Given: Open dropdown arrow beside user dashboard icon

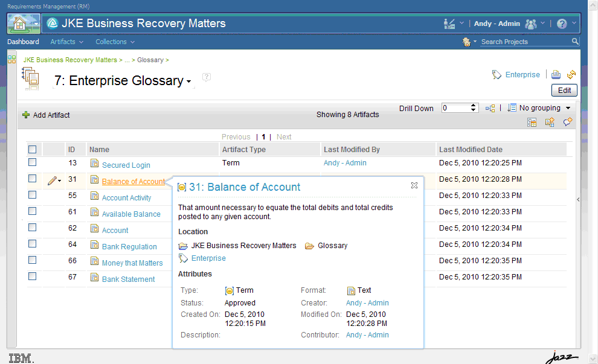Looking at the screenshot, I should 461,23.
